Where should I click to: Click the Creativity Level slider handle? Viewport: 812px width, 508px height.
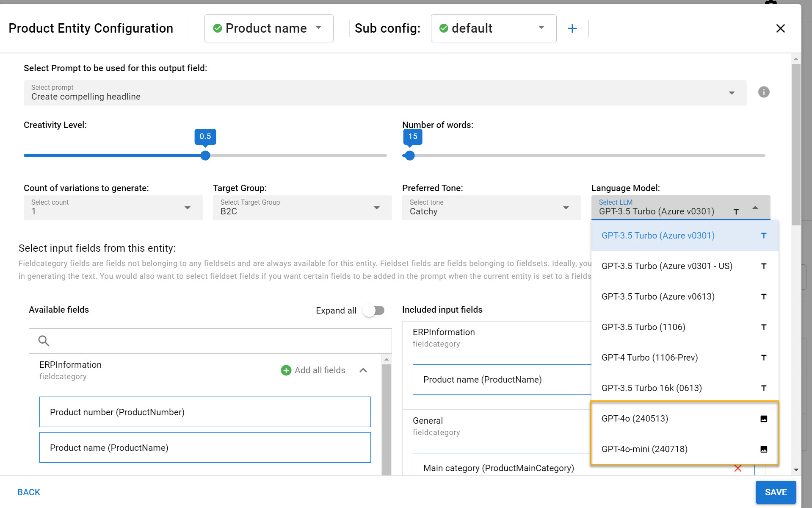click(x=205, y=155)
